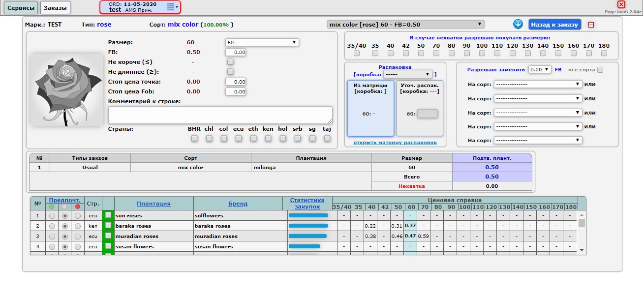Toggle the 'все сорта' checkbox
Screen dimensions: 644x295
[x=600, y=70]
